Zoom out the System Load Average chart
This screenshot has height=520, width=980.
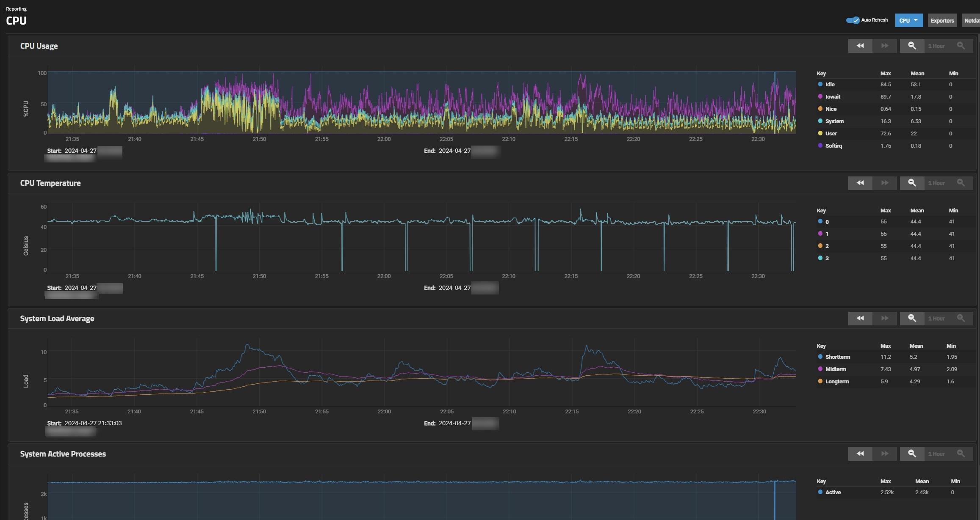pos(912,318)
